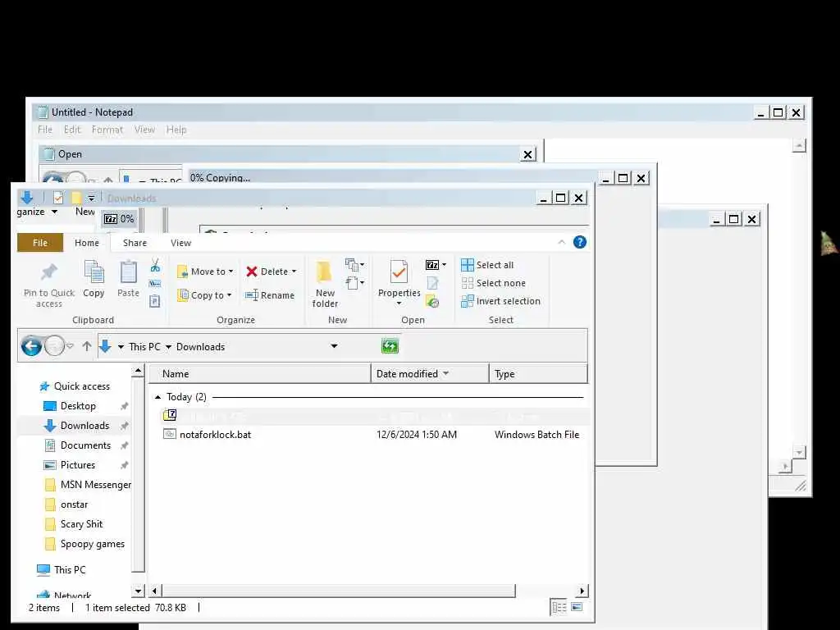Click the Rename button

[269, 295]
